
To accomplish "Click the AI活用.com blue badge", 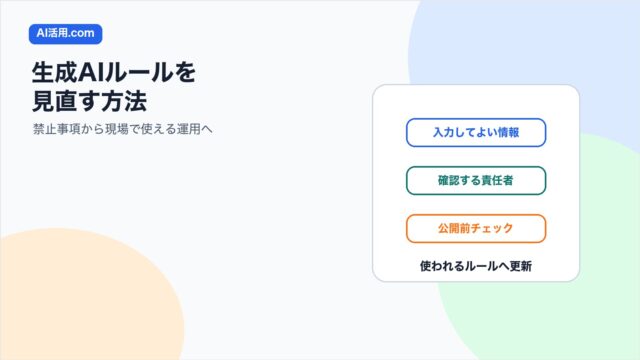I will coord(65,33).
